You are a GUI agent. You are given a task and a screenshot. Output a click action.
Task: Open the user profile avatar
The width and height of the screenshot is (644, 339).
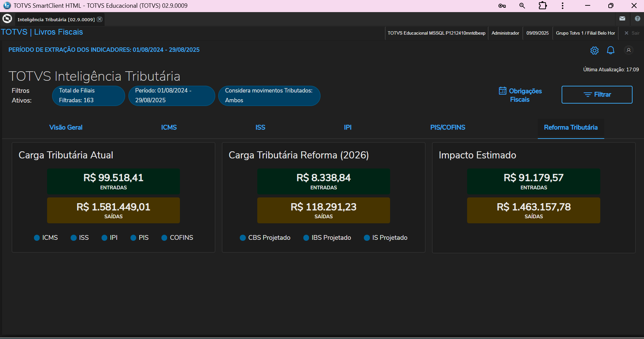pos(629,50)
